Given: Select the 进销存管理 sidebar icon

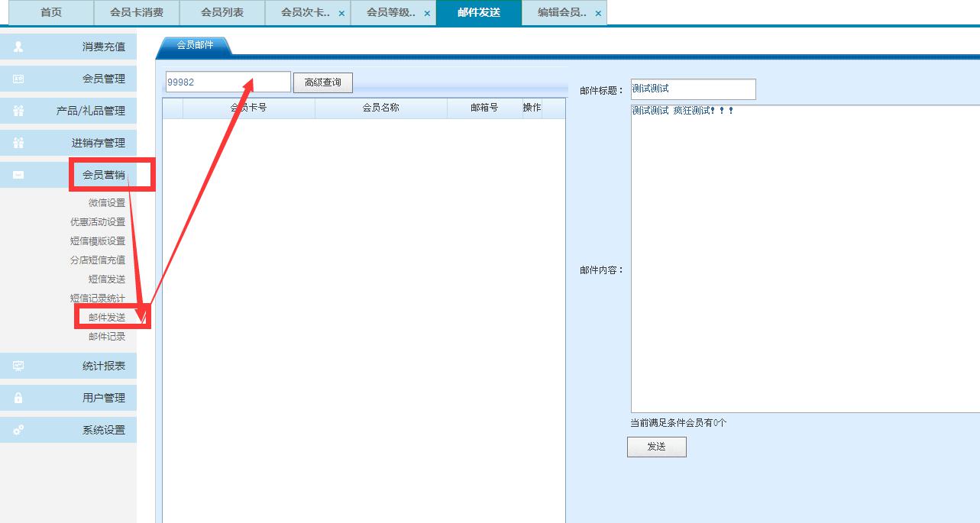Looking at the screenshot, I should [x=17, y=142].
